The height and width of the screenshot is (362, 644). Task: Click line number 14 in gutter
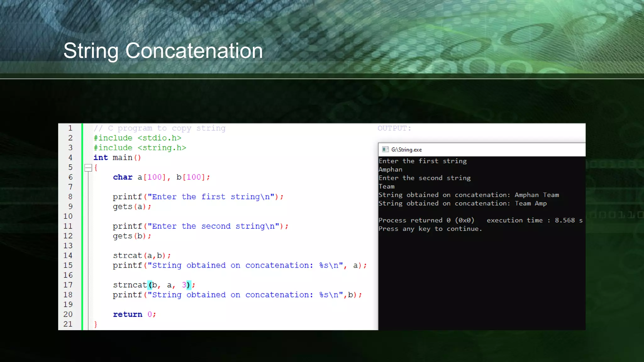[68, 255]
